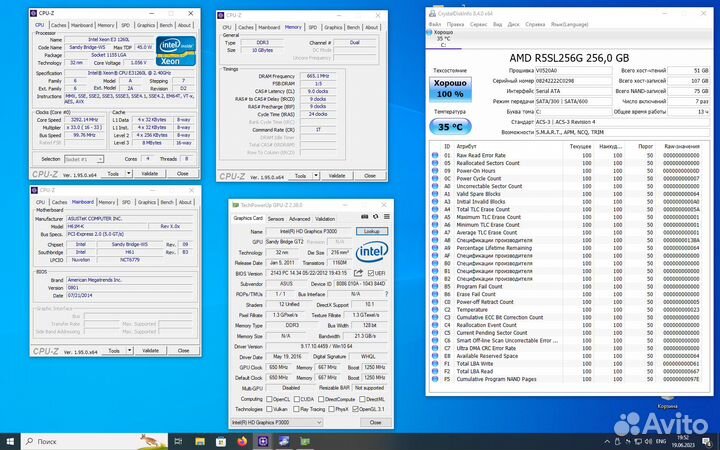Viewport: 720px width, 450px height.
Task: Click the blue status circle for Temperature row
Action: pyautogui.click(x=435, y=309)
